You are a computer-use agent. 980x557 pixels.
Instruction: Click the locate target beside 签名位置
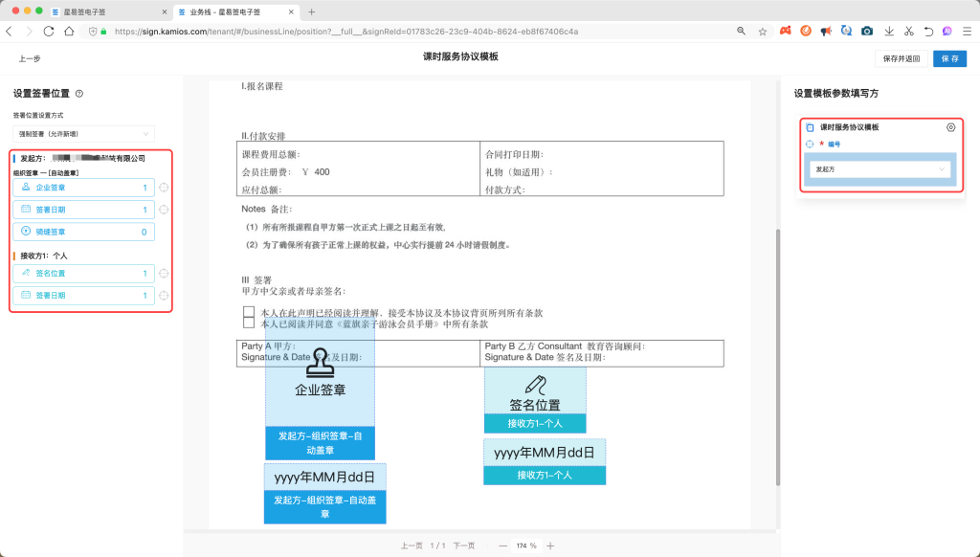point(164,273)
